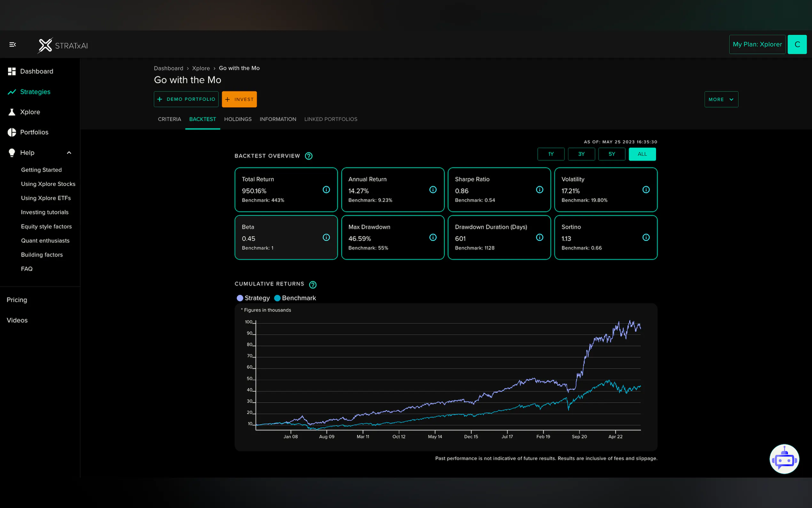812x508 pixels.
Task: Switch to the HOLDINGS tab
Action: 238,119
